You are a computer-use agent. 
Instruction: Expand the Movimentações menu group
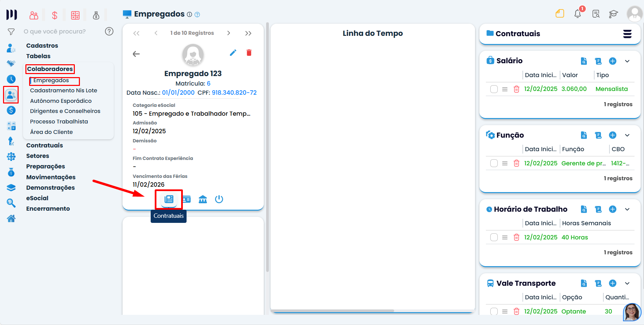click(x=51, y=177)
